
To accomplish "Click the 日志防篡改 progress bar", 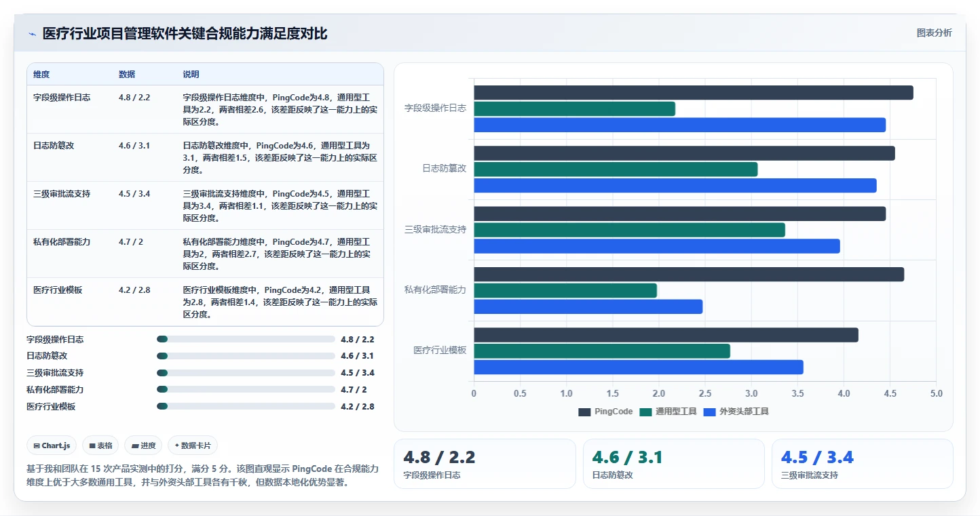I will tap(246, 356).
